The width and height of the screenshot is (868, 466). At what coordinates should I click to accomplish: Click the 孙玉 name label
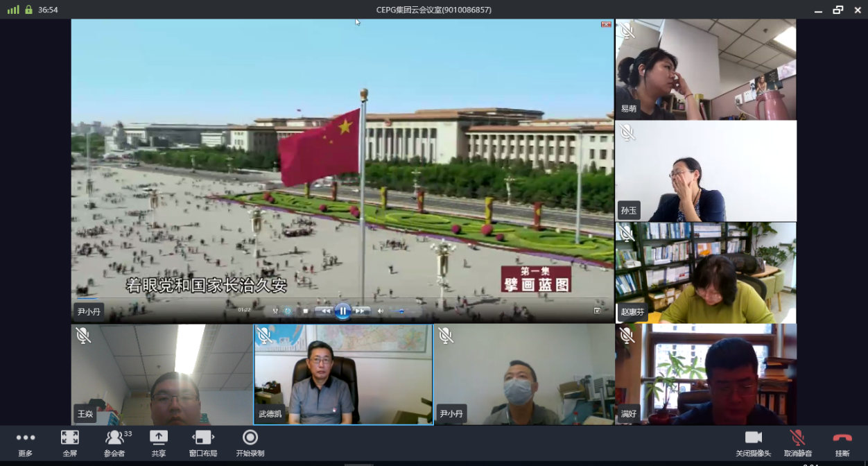[629, 210]
